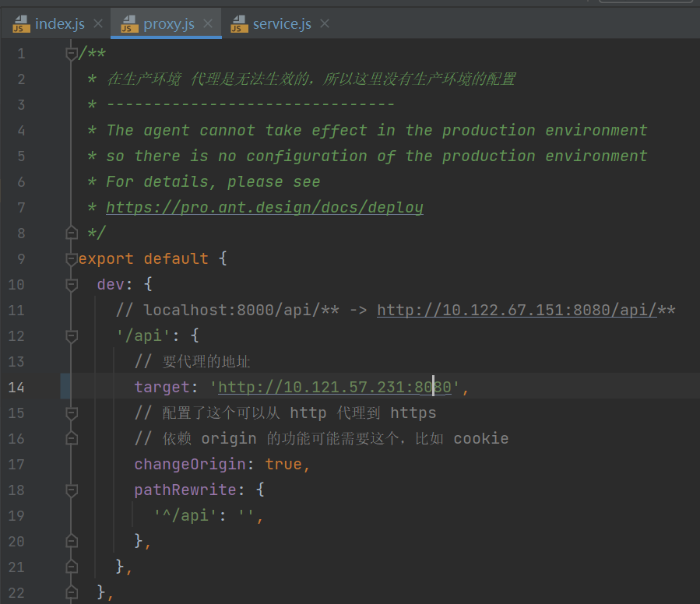Click the fold marker next to line 16
Viewport: 700px width, 604px height.
point(71,438)
